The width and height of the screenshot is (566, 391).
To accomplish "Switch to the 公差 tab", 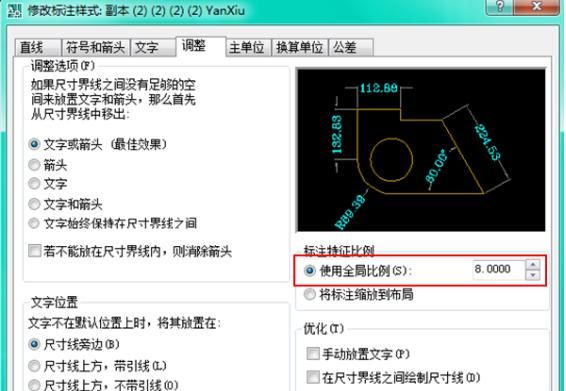I will click(351, 47).
